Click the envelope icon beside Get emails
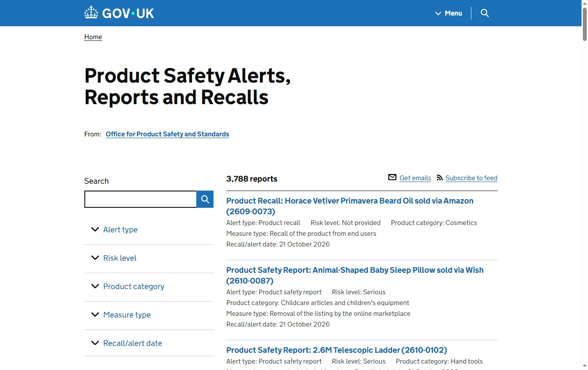 tap(392, 177)
